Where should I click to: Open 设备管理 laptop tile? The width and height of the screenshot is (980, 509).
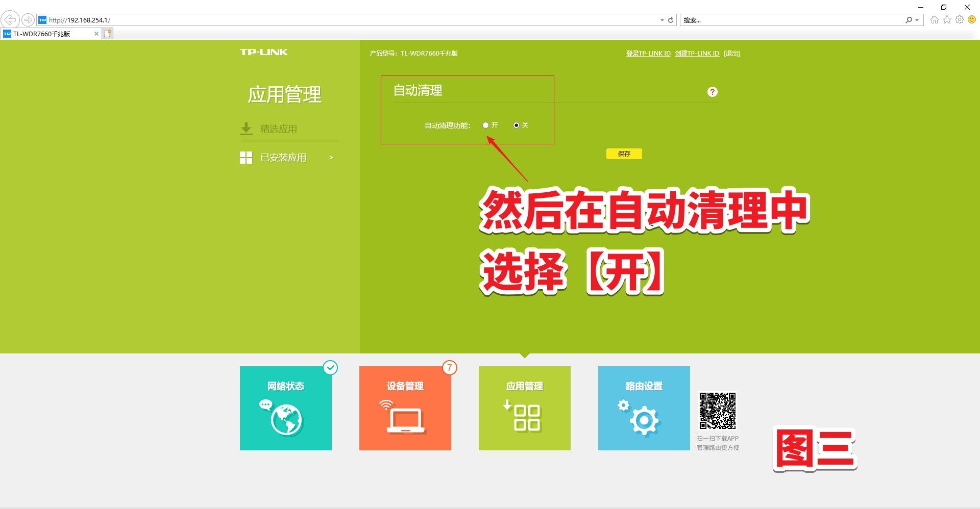point(405,408)
